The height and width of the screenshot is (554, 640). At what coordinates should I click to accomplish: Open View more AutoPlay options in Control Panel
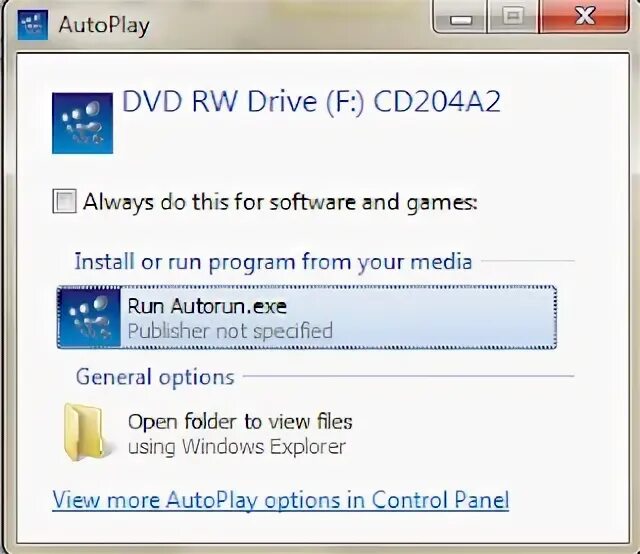[281, 500]
